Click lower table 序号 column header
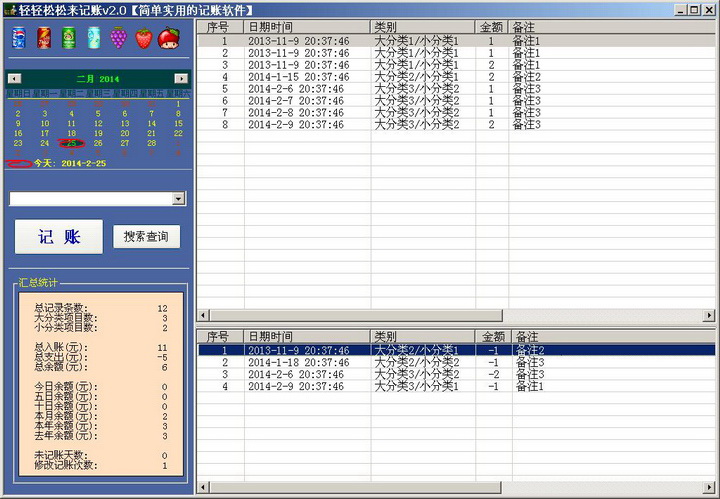720x499 pixels. pyautogui.click(x=220, y=336)
